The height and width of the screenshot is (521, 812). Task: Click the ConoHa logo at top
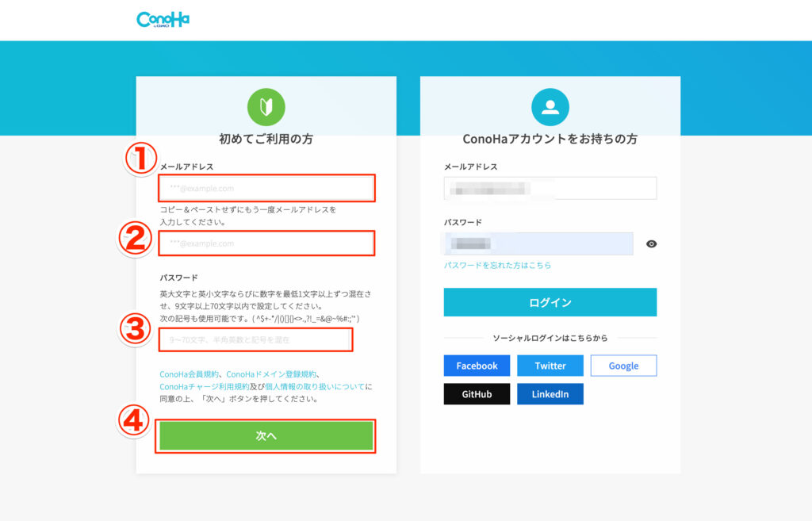coord(163,20)
